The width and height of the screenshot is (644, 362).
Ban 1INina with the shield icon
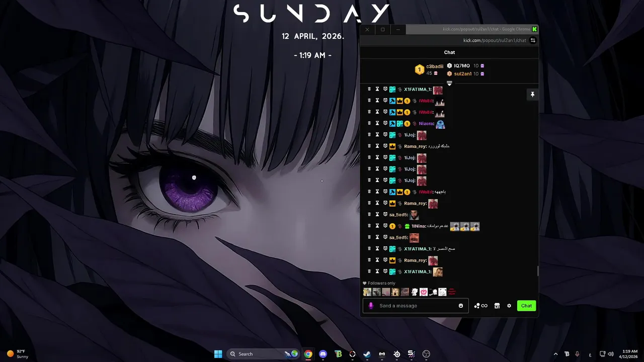pos(385,226)
